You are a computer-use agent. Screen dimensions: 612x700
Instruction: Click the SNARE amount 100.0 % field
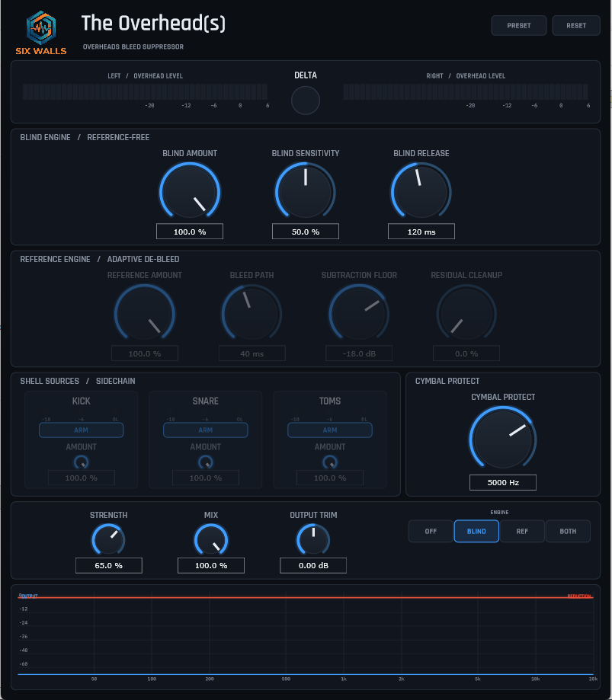coord(206,478)
